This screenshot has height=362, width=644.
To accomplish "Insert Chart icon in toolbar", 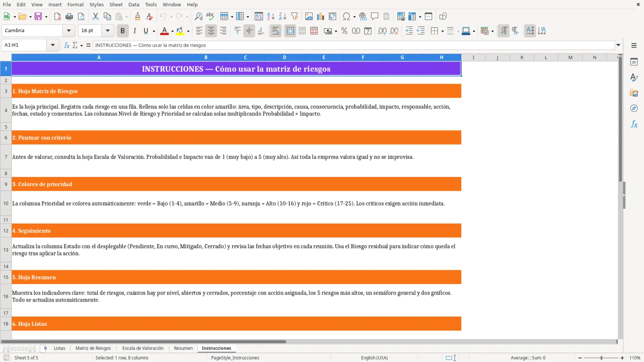I will (x=320, y=16).
